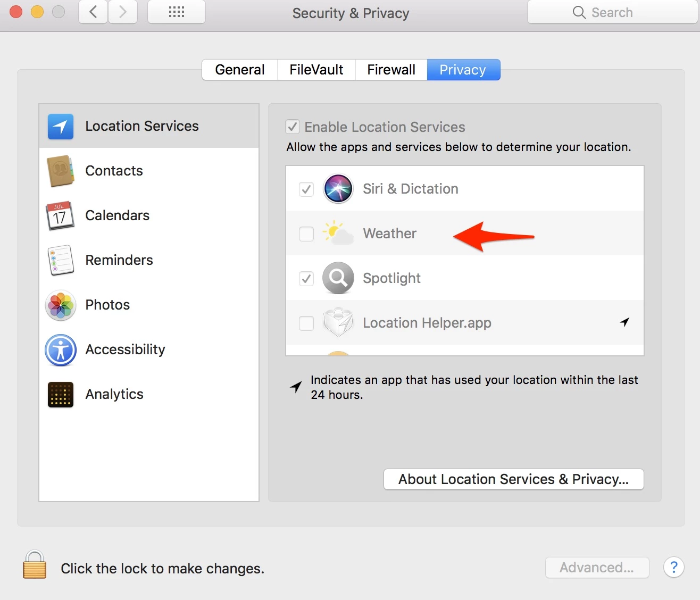The width and height of the screenshot is (700, 600).
Task: Click the Photos flower icon
Action: pos(61,305)
